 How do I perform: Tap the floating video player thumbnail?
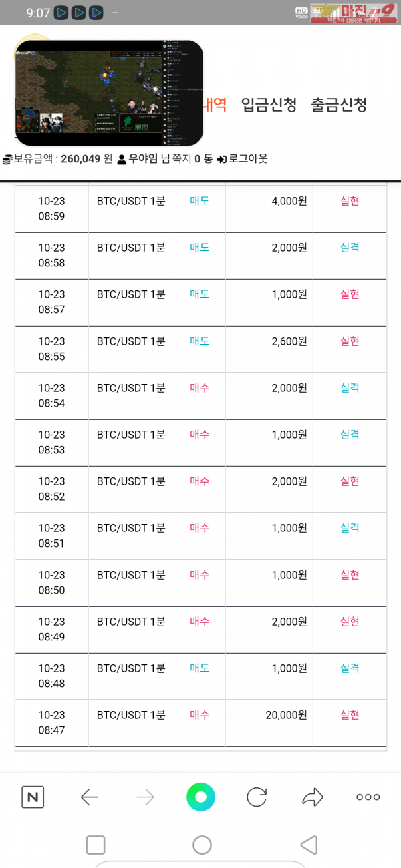(109, 93)
